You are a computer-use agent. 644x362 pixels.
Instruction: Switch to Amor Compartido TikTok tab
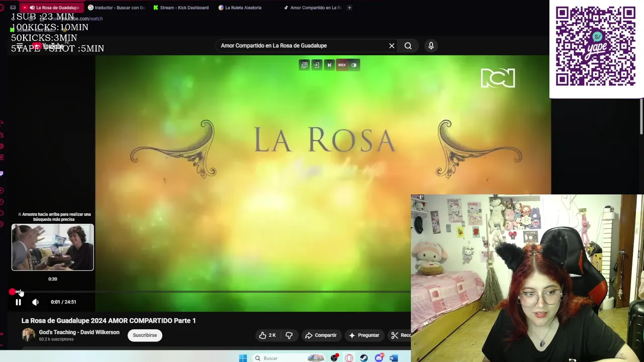313,8
